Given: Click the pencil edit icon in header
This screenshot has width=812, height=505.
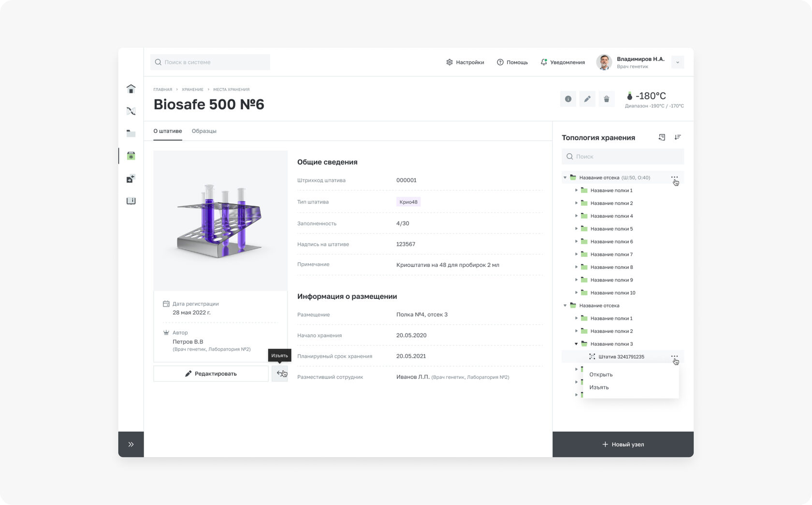Looking at the screenshot, I should pos(587,99).
